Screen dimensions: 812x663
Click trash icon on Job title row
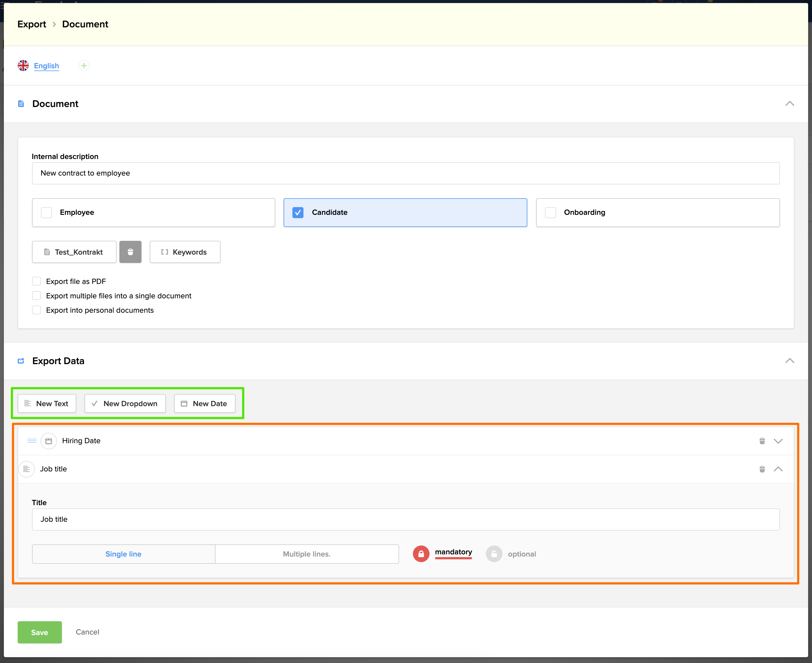762,469
